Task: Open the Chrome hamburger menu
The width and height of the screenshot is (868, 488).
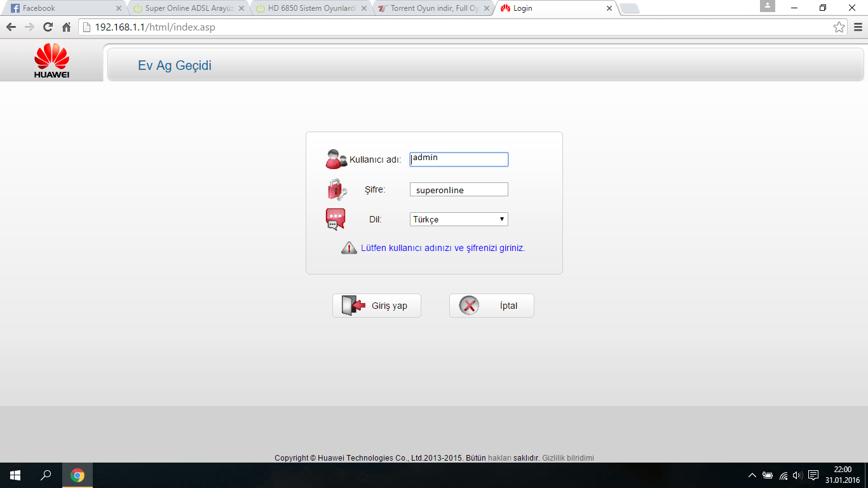Action: click(x=857, y=27)
